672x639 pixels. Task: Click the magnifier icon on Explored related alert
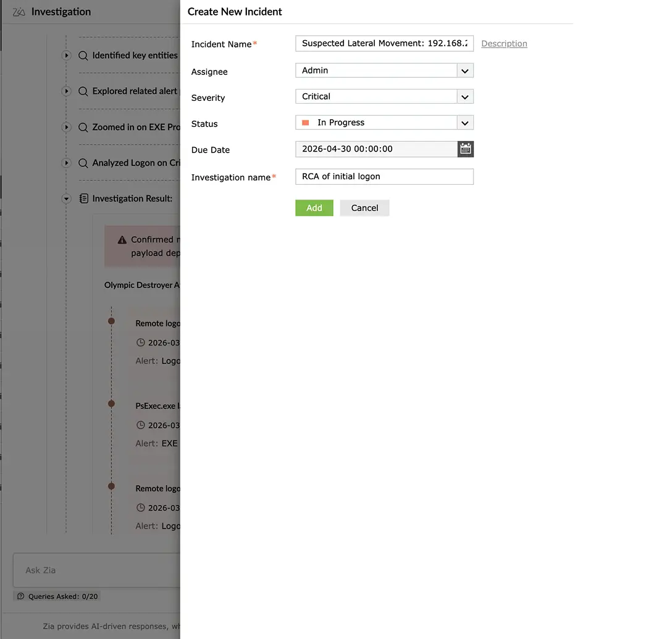(83, 91)
